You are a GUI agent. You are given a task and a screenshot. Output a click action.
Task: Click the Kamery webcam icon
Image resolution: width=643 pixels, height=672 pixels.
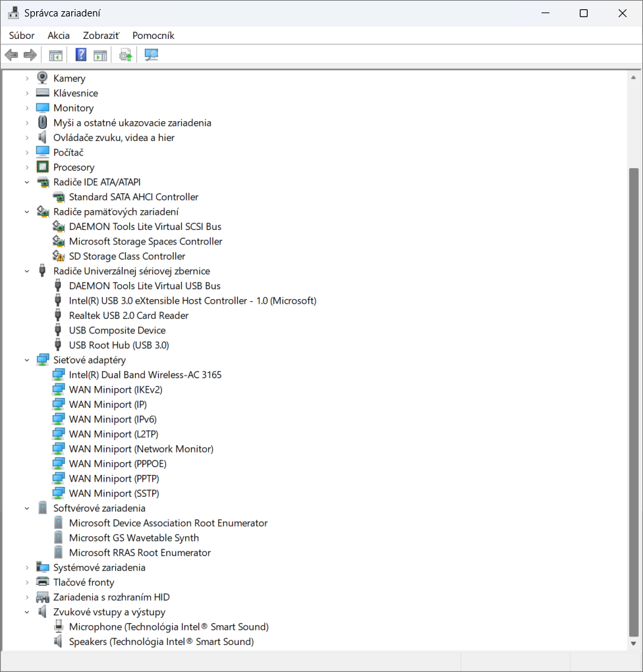tap(43, 78)
